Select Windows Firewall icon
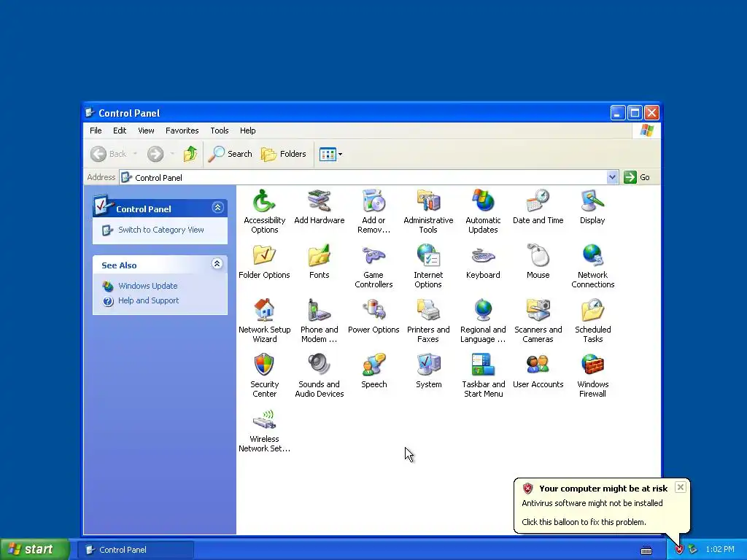 pyautogui.click(x=592, y=365)
